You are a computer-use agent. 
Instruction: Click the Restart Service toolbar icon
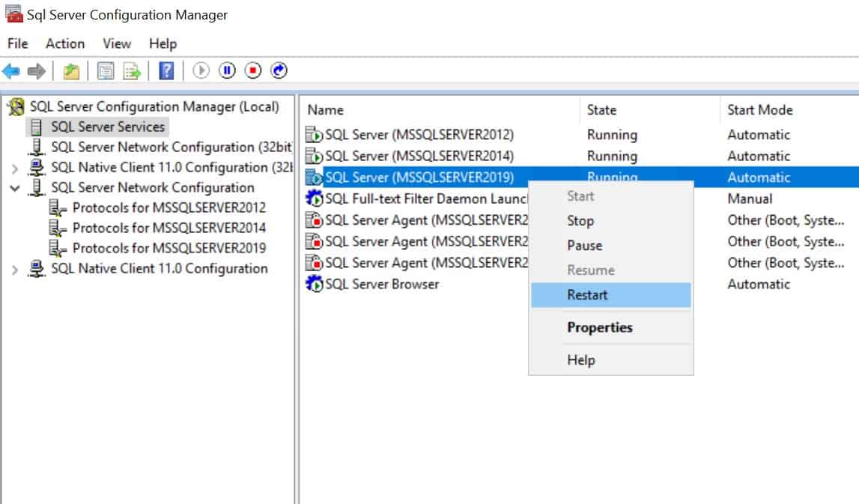[279, 70]
